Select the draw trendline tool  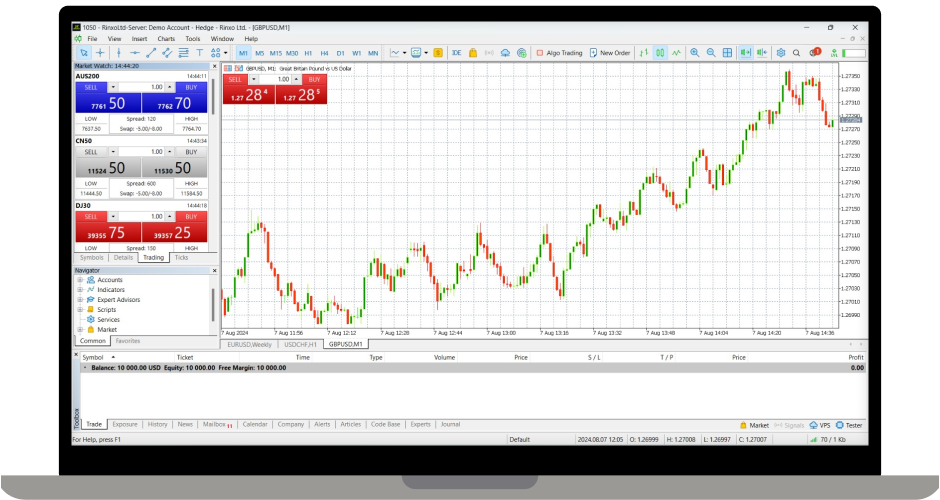coord(151,52)
